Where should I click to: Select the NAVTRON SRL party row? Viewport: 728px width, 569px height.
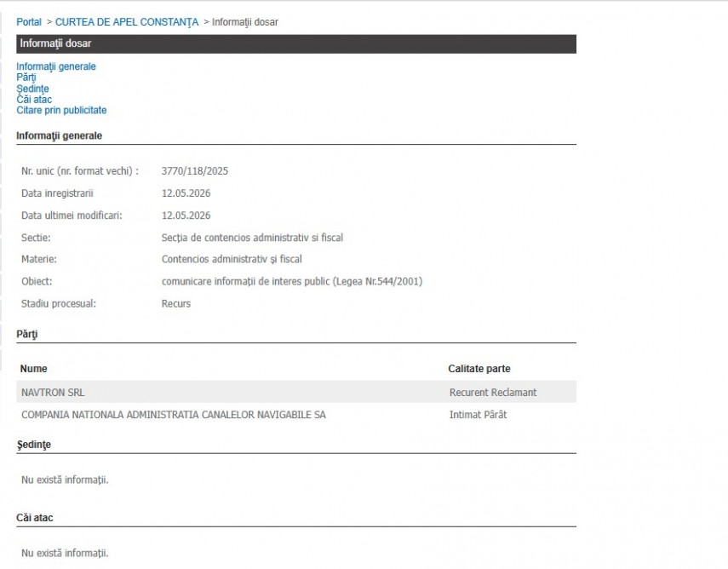click(x=296, y=392)
